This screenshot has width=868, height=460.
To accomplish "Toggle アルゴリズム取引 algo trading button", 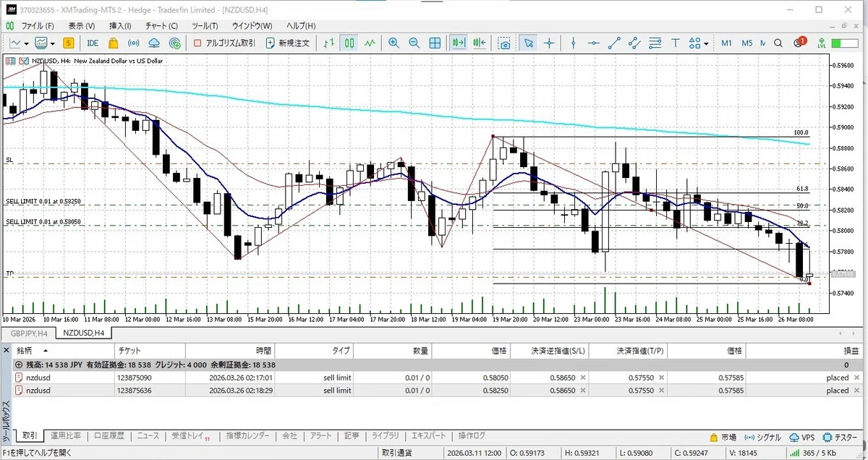I will [x=225, y=43].
